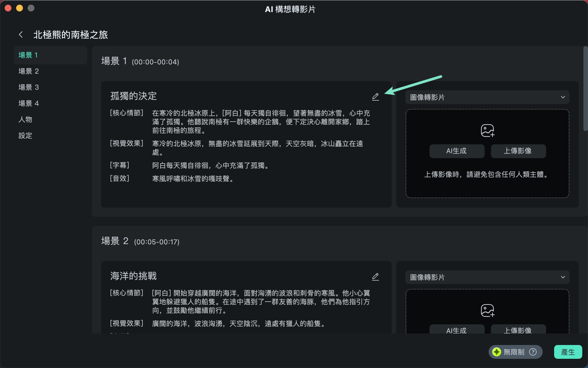Open 圖像轉影片 dropdown for 場景 2

point(487,277)
